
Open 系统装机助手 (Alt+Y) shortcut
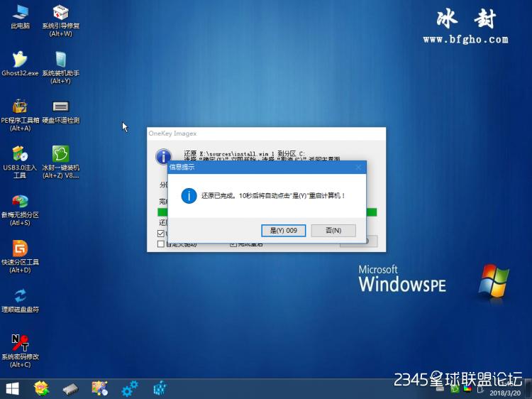pyautogui.click(x=61, y=67)
